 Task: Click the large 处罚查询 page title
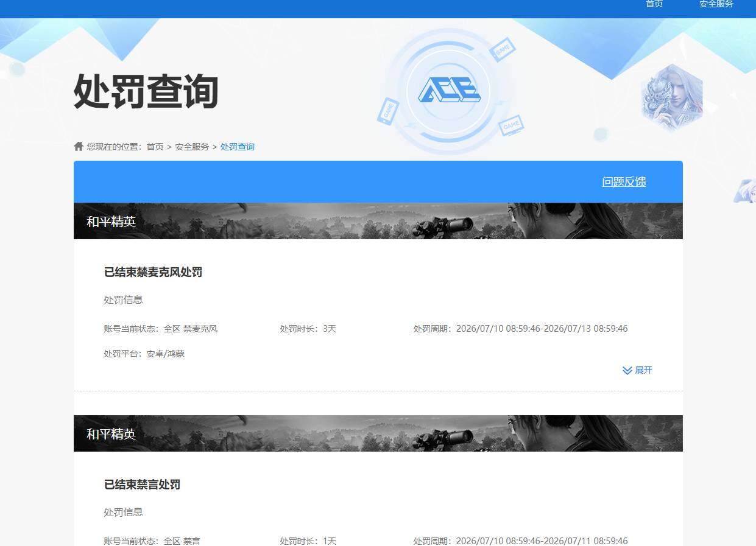(x=146, y=92)
